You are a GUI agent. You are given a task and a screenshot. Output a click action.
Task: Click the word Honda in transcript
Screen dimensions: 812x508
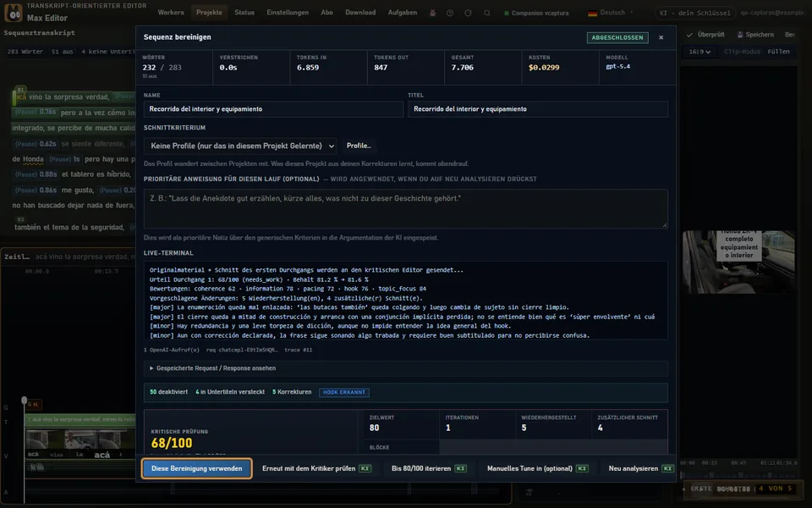point(33,159)
